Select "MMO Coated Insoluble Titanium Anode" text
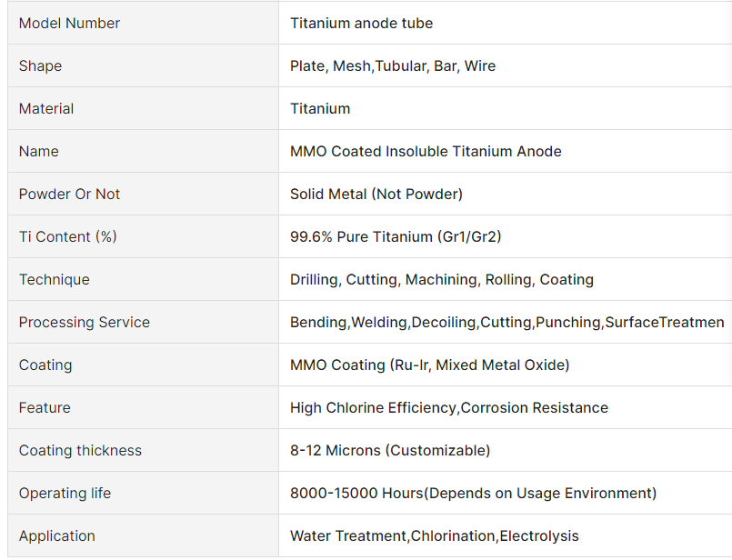The width and height of the screenshot is (732, 560). [x=426, y=152]
